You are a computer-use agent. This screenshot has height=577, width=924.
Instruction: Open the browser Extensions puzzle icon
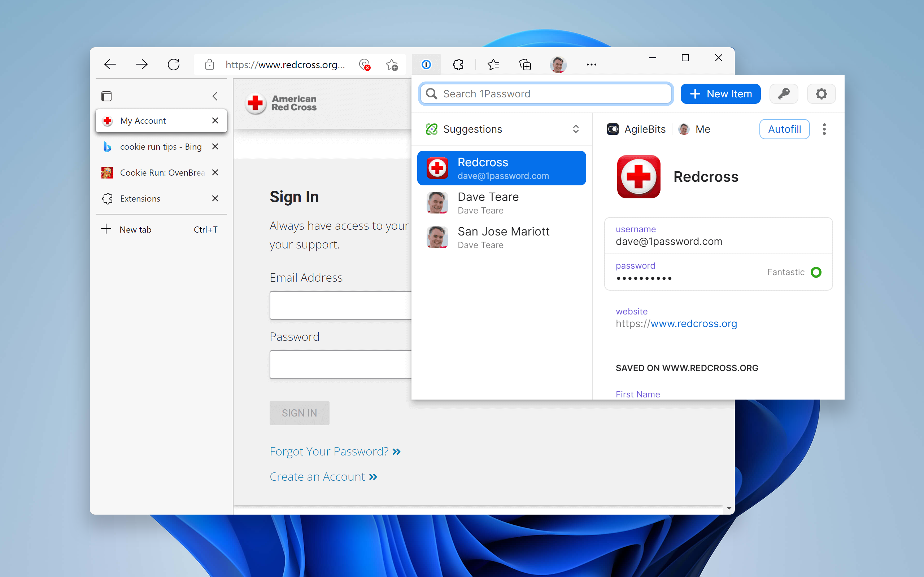(x=458, y=64)
